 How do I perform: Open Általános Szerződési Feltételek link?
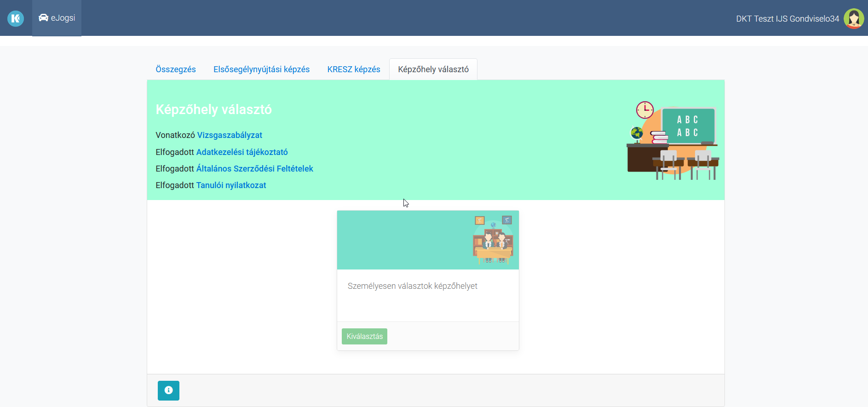point(254,169)
